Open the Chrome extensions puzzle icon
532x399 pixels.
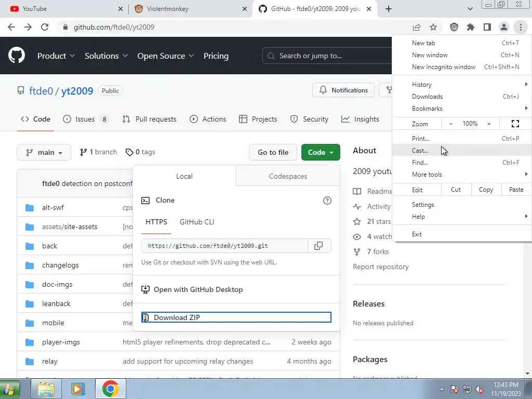471,27
